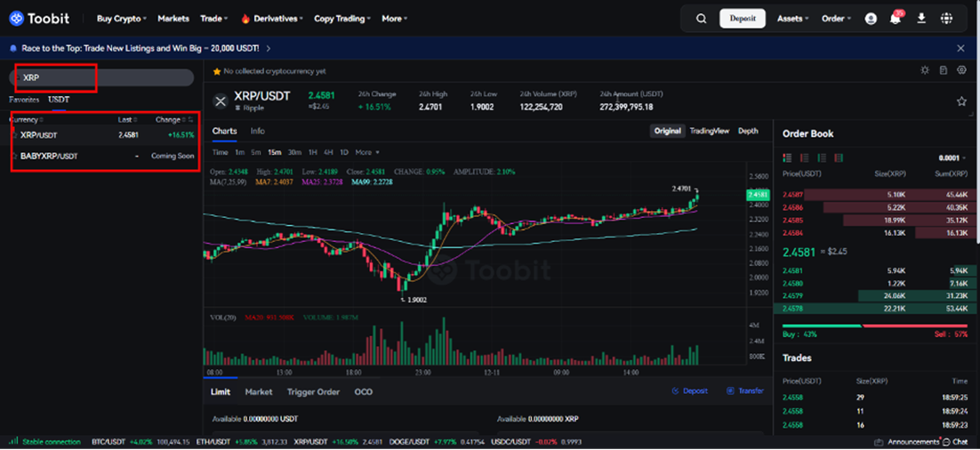This screenshot has width=980, height=450.
Task: Switch to Original chart view
Action: point(668,132)
